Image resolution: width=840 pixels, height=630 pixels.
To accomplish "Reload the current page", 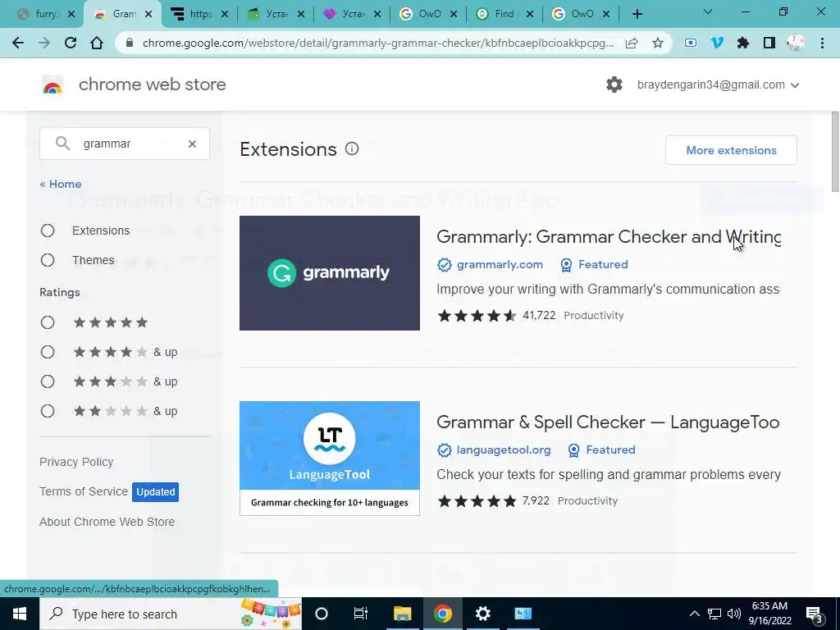I will coord(71,43).
